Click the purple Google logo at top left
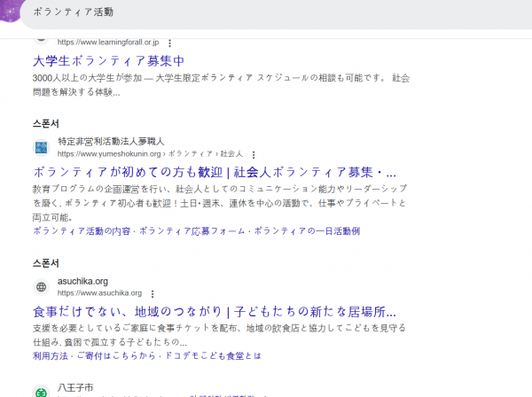 (x=12, y=12)
